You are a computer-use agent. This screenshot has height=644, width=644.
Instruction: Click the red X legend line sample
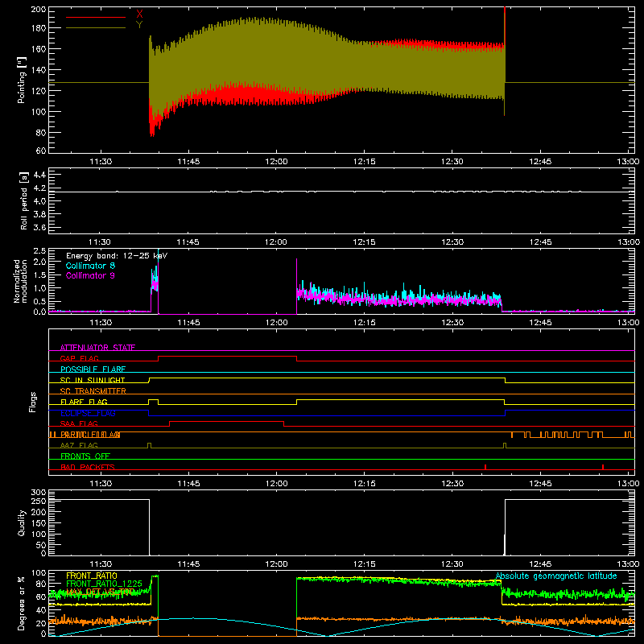tap(96, 17)
